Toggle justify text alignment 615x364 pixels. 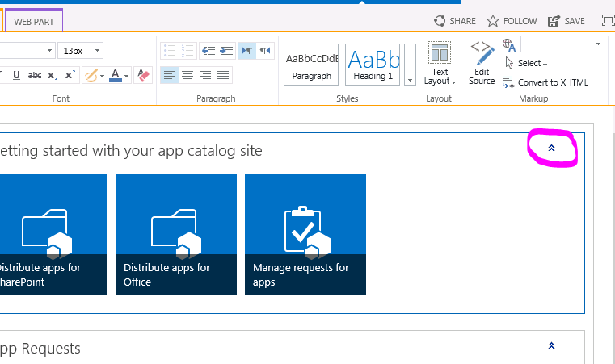tap(224, 75)
